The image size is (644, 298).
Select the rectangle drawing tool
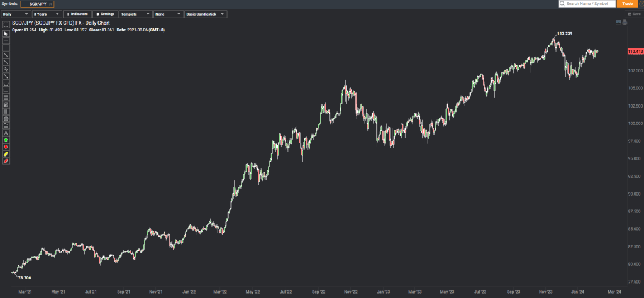[x=6, y=91]
